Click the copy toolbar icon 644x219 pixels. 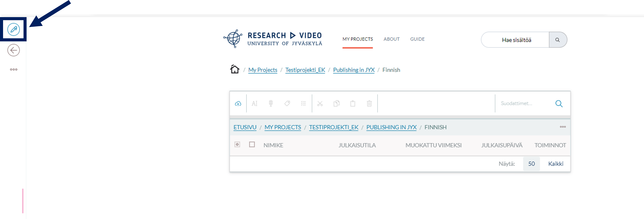[x=337, y=103]
